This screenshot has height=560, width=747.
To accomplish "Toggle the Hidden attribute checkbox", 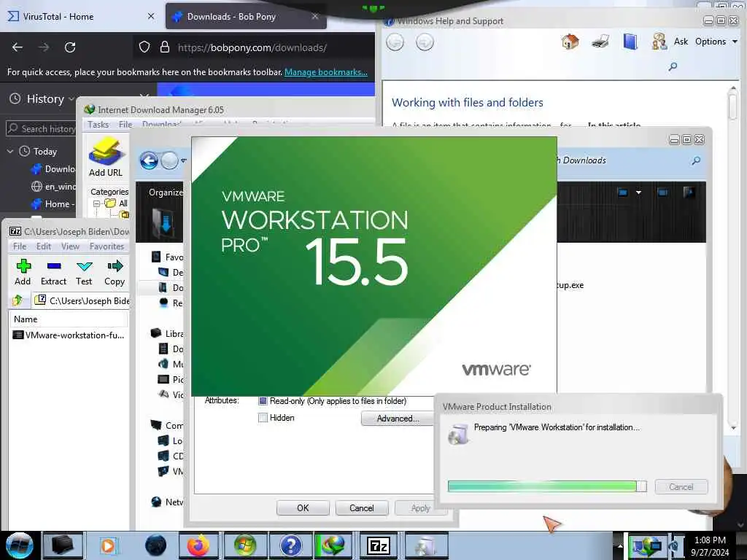I will coord(263,418).
